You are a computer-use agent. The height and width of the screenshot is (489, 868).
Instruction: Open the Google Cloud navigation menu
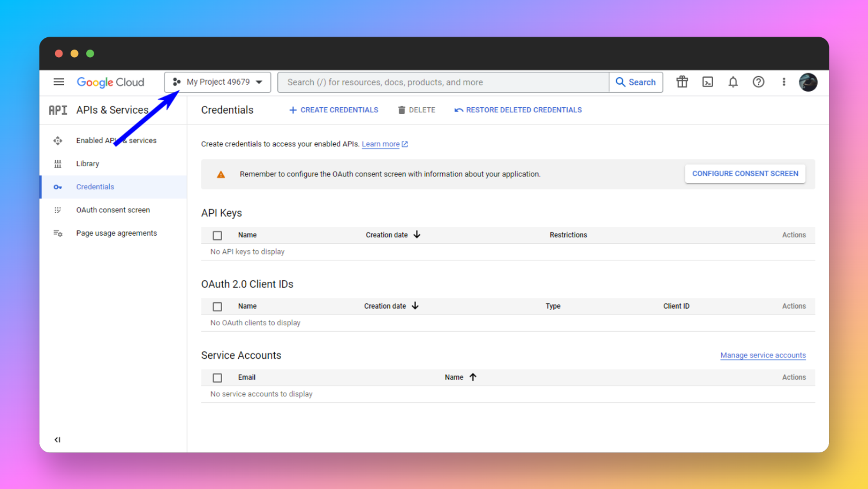(x=59, y=82)
